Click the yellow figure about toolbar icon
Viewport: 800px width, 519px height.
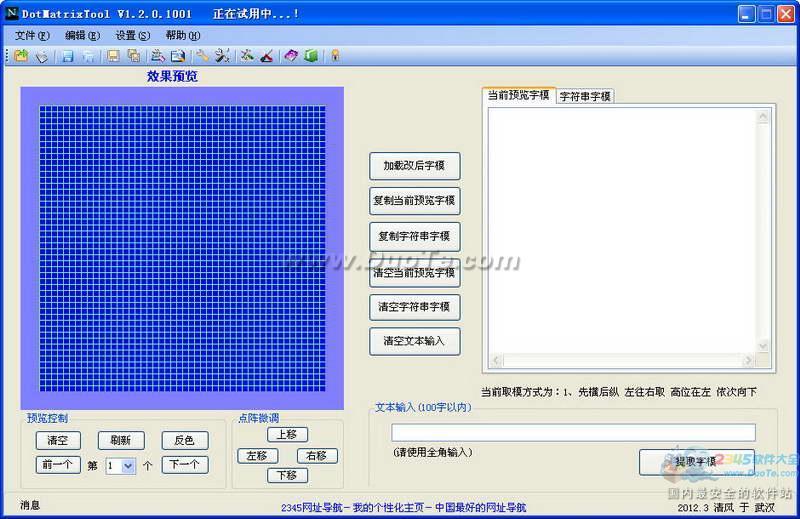point(335,56)
